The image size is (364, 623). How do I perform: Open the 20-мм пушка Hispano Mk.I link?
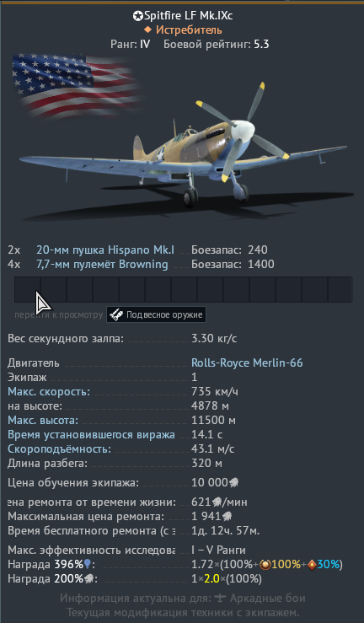pos(105,250)
